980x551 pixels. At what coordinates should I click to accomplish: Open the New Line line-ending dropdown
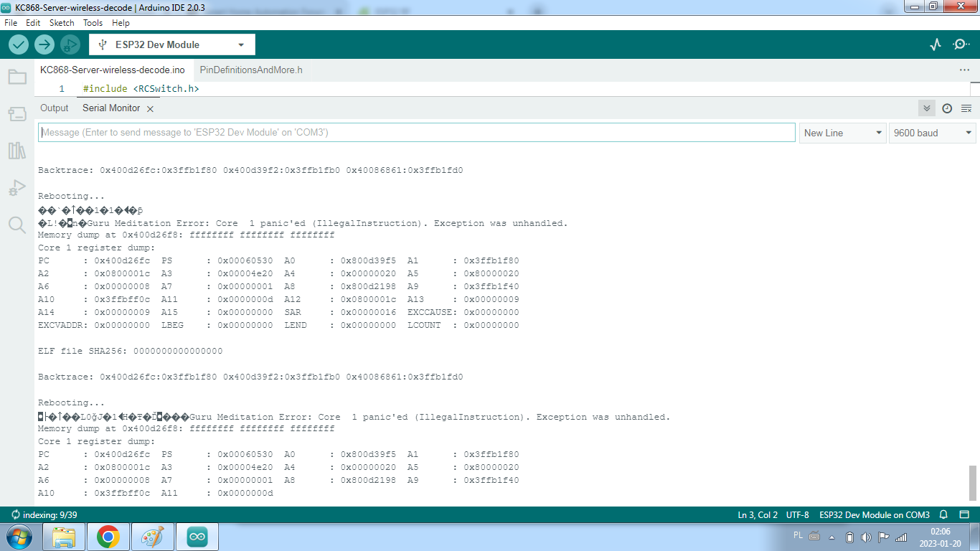pos(842,133)
